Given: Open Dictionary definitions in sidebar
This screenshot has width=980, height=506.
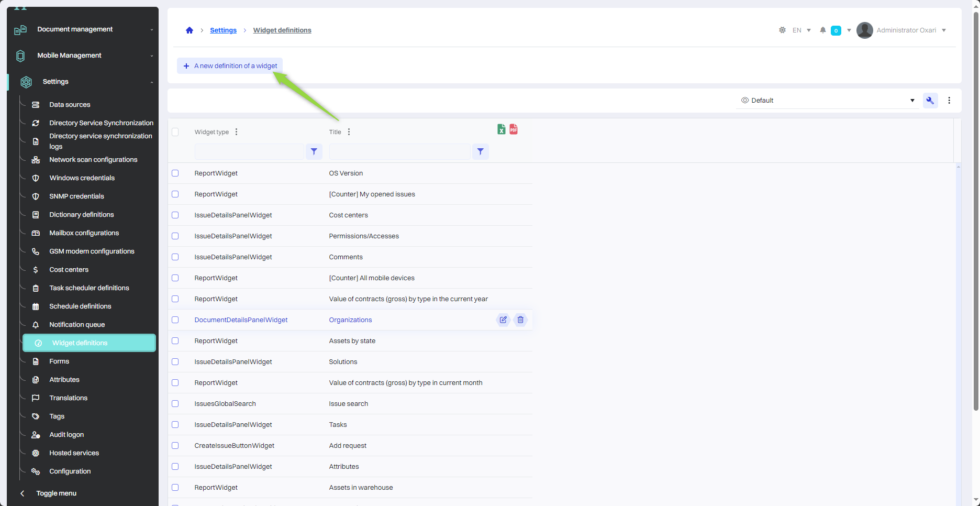Looking at the screenshot, I should (x=81, y=215).
